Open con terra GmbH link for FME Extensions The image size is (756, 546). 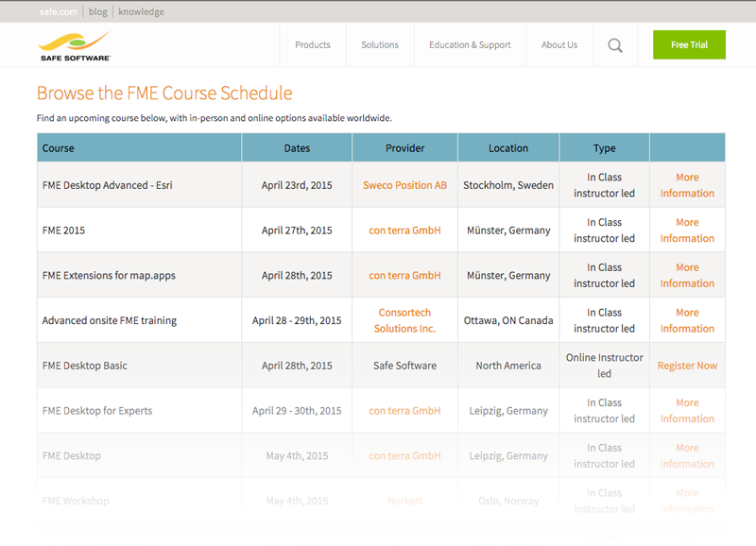click(x=405, y=275)
